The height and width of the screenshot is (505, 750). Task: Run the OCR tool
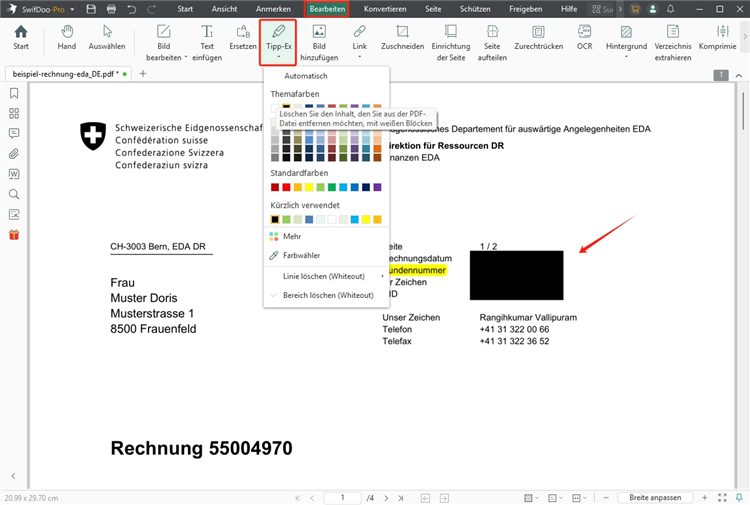click(584, 38)
